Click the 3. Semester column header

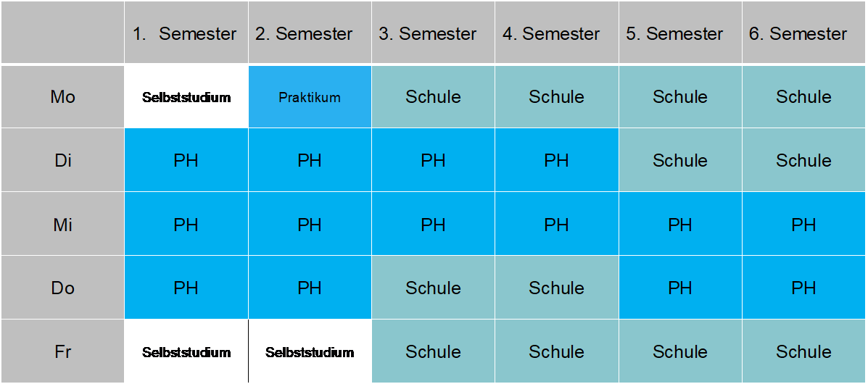pyautogui.click(x=433, y=33)
